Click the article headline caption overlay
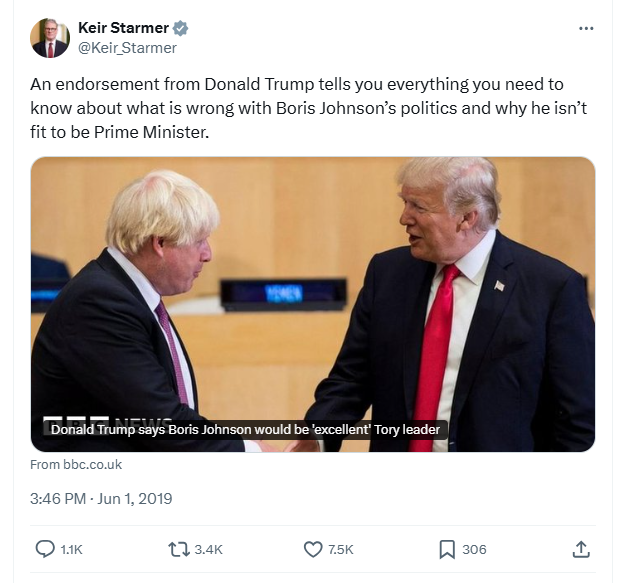 (245, 430)
